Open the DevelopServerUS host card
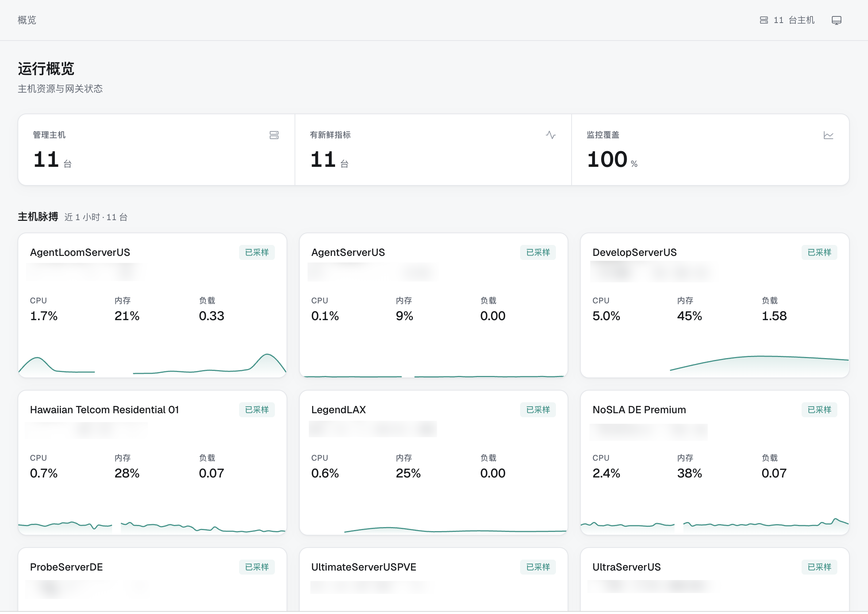This screenshot has height=614, width=868. pyautogui.click(x=715, y=305)
